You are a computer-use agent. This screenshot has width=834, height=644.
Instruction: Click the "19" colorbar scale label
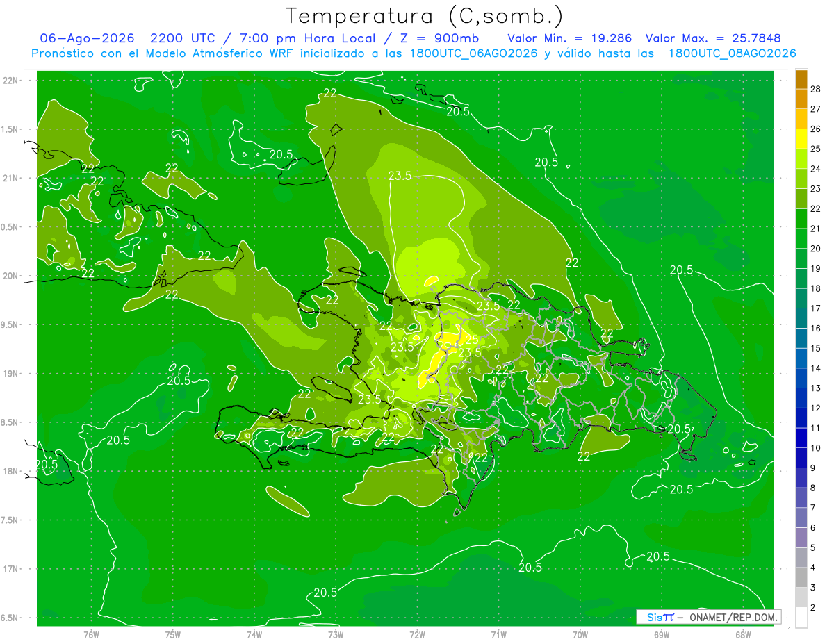816,268
